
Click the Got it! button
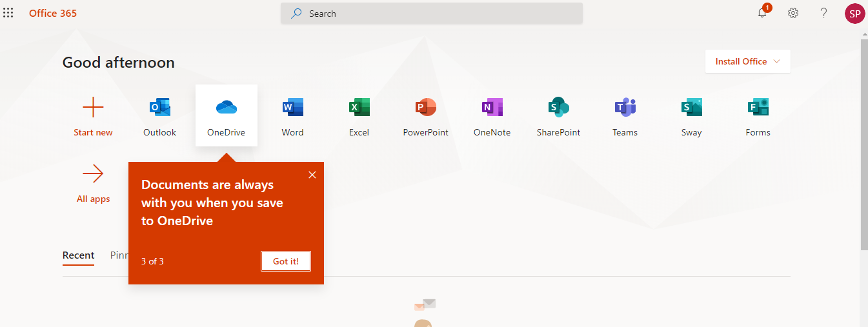coord(286,261)
